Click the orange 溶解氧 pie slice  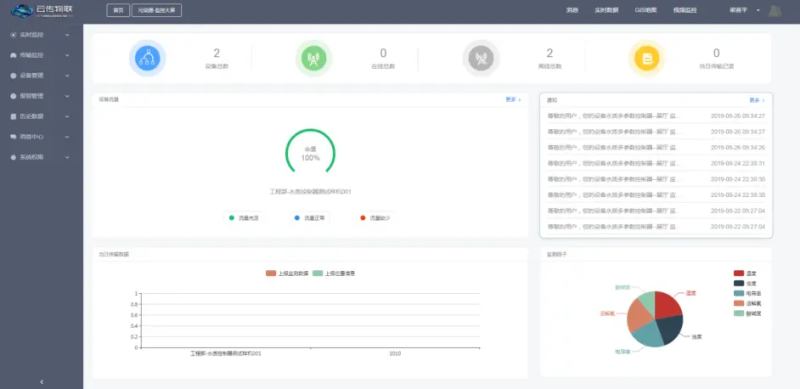tap(637, 315)
